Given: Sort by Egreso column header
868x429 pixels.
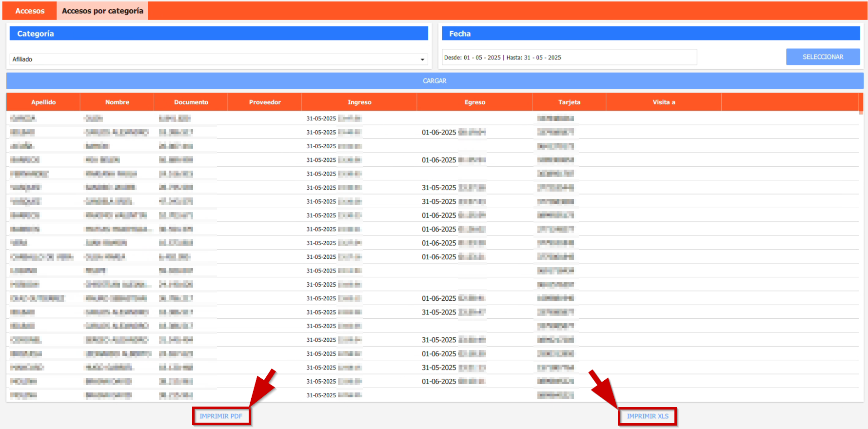Looking at the screenshot, I should 474,102.
